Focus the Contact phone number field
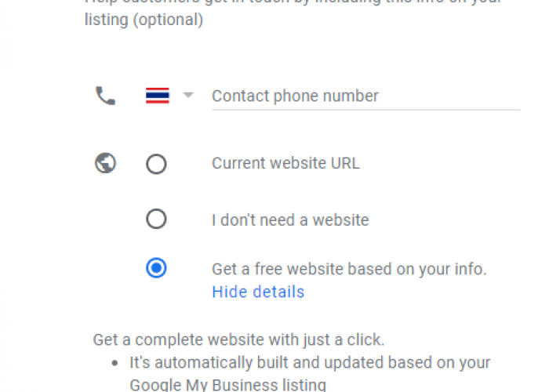Image resolution: width=549 pixels, height=392 pixels. 366,96
